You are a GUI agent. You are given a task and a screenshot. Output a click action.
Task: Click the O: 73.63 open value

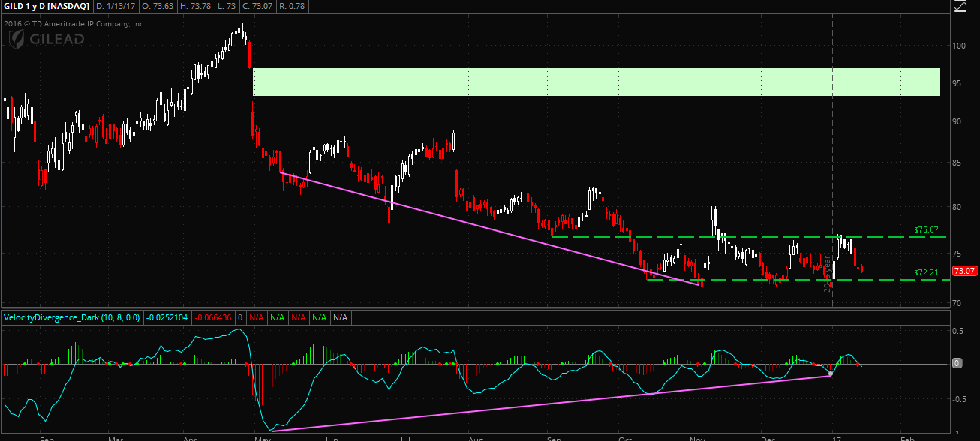157,6
